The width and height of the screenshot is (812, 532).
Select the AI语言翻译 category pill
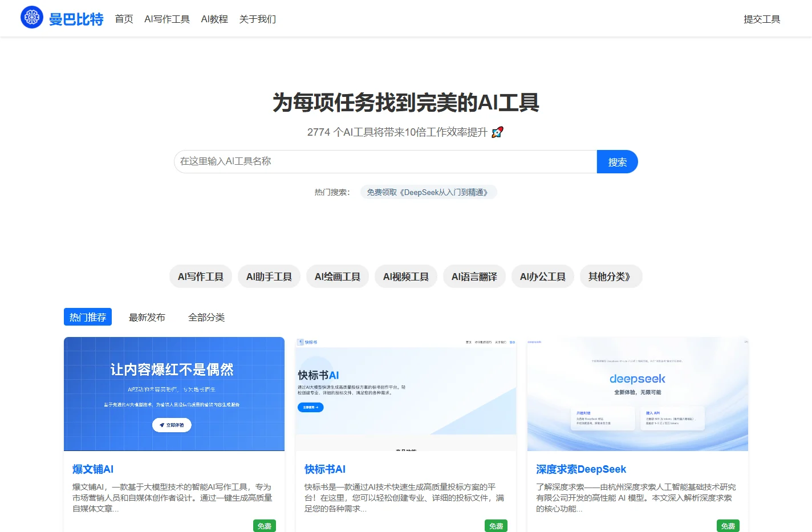[474, 277]
